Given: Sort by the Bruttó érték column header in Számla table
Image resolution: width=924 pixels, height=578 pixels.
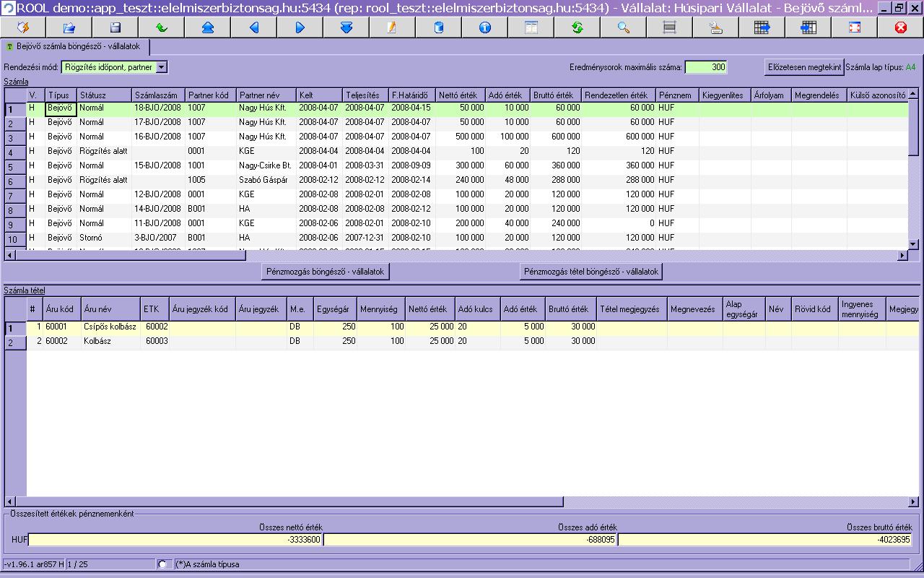Looking at the screenshot, I should click(x=556, y=95).
